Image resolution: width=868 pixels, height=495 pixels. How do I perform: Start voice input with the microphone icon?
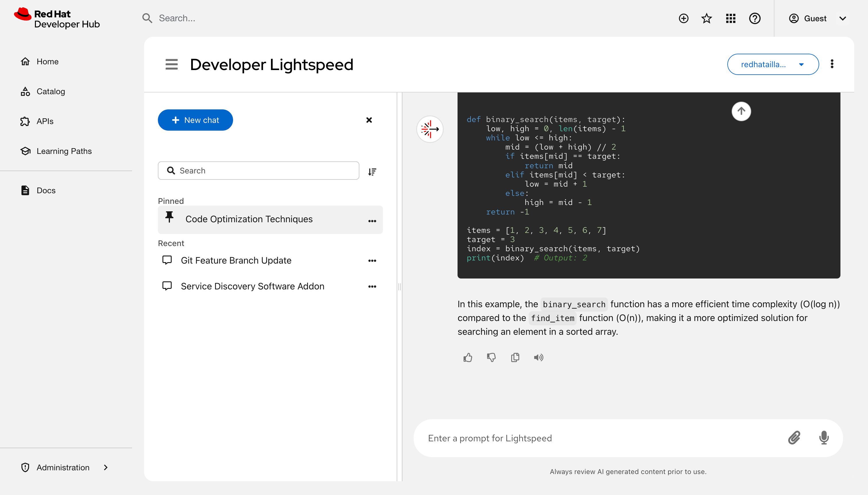tap(824, 438)
